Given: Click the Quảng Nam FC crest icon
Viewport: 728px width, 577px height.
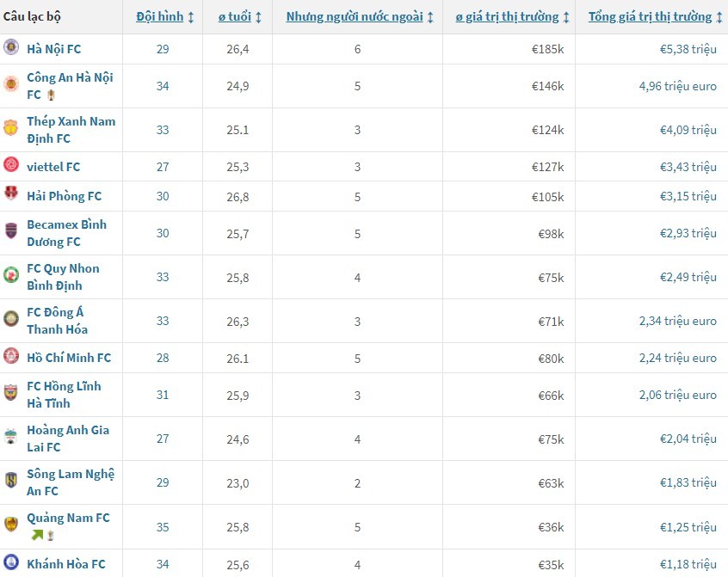Looking at the screenshot, I should pos(11,525).
